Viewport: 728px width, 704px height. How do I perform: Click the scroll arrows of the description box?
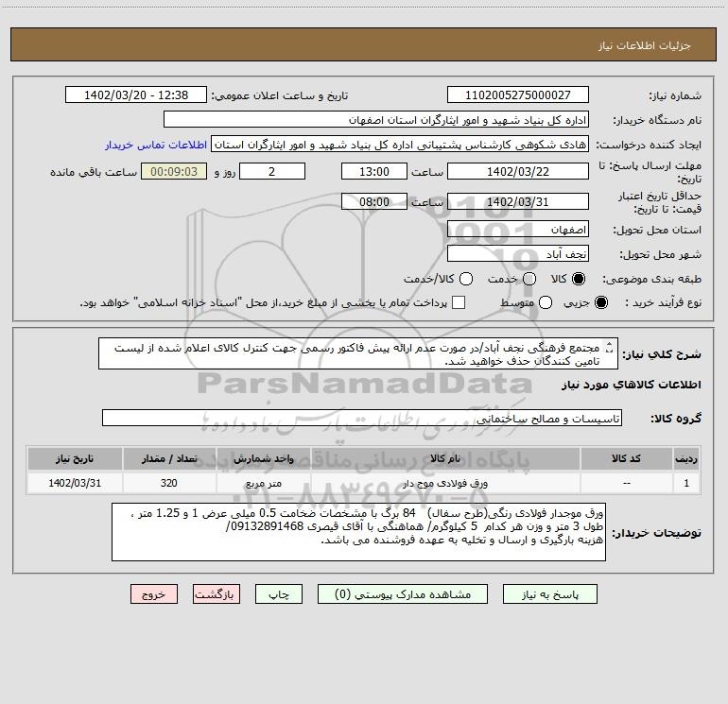(x=610, y=348)
